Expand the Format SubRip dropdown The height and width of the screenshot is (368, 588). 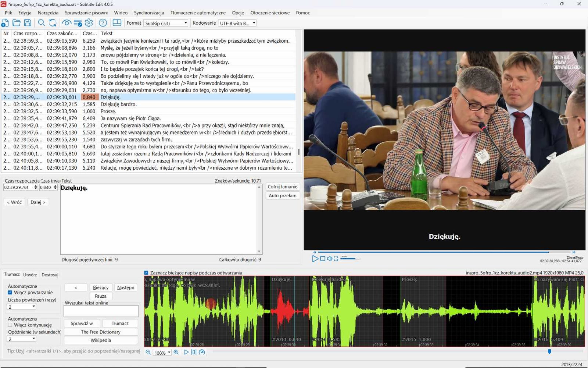[x=166, y=23]
